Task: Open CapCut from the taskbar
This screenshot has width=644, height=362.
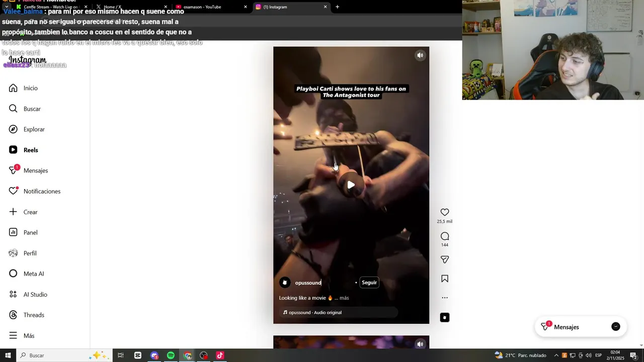Action: click(138, 355)
